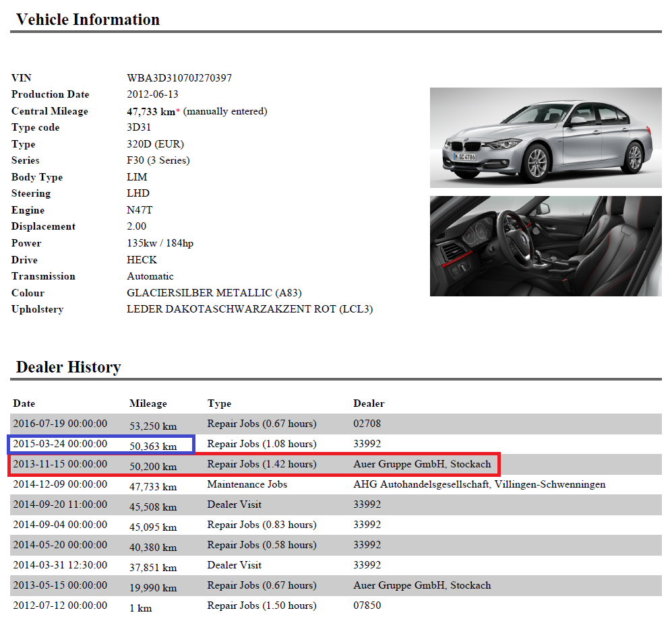Click the date 2013-11-15 00:00:00
Image resolution: width=672 pixels, height=621 pixels.
[x=60, y=464]
